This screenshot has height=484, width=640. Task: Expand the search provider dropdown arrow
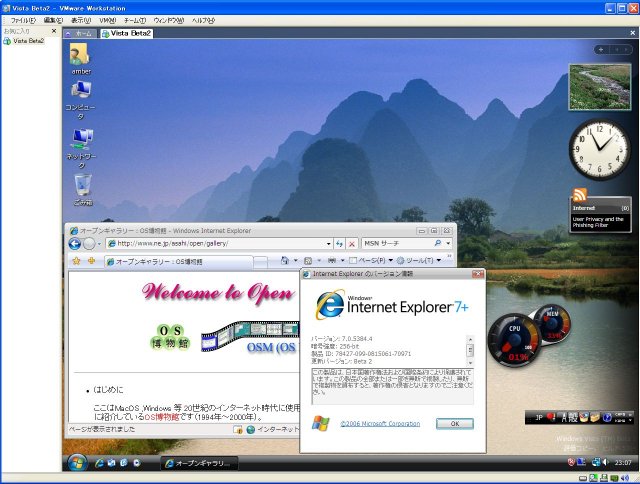pyautogui.click(x=448, y=243)
